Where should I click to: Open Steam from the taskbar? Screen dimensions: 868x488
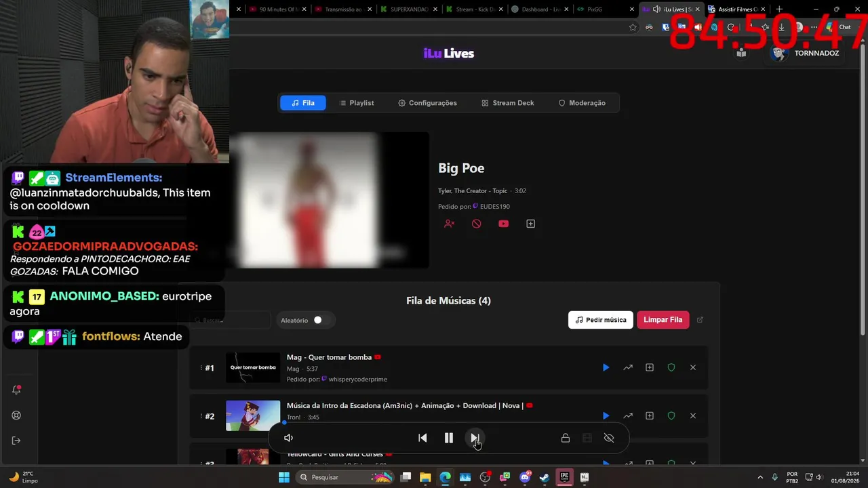click(x=544, y=477)
